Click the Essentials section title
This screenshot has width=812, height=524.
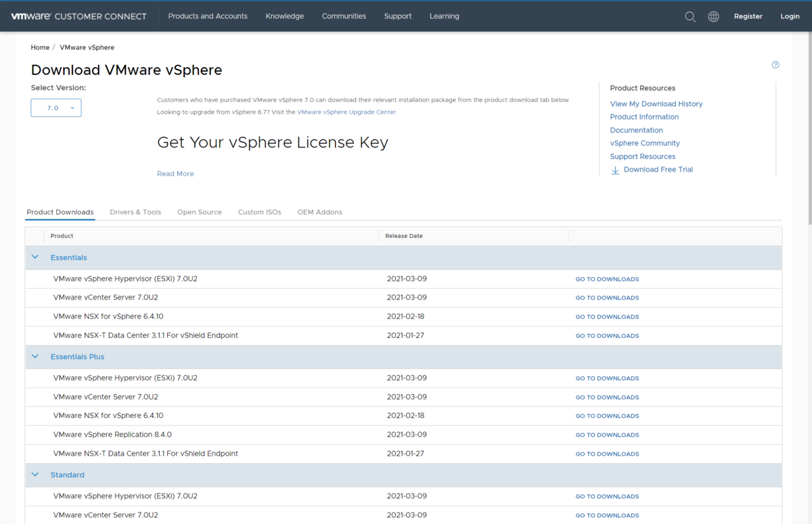point(69,258)
